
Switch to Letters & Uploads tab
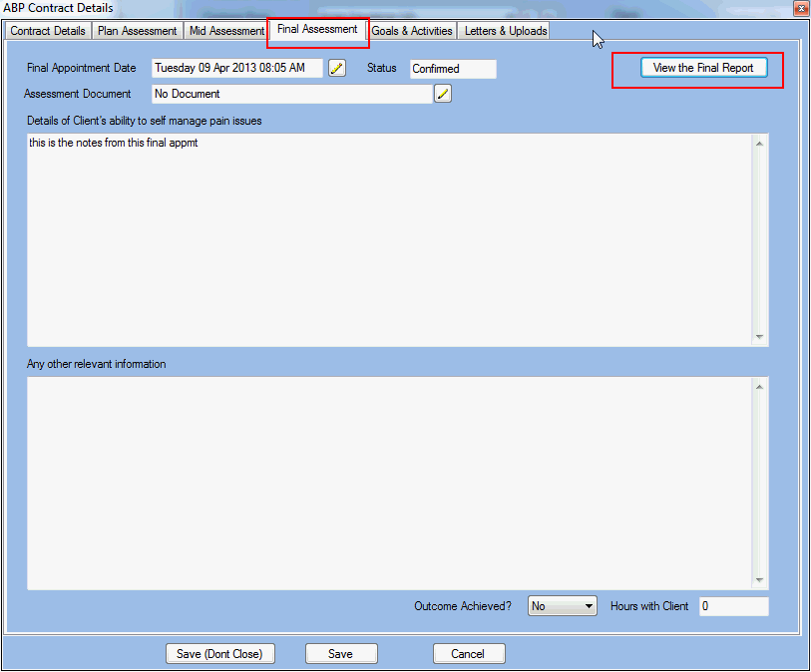point(506,31)
